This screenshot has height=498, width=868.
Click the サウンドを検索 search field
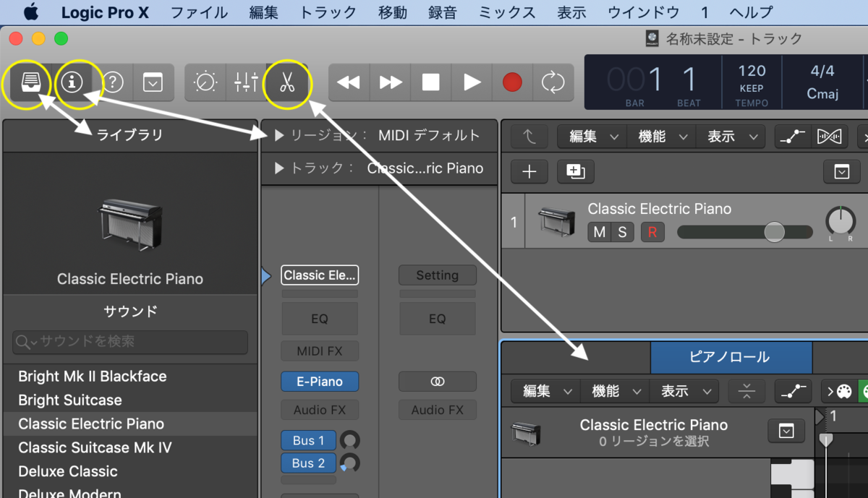(130, 341)
